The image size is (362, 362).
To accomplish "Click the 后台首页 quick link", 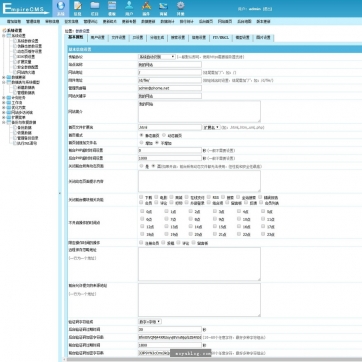I will (x=206, y=21).
